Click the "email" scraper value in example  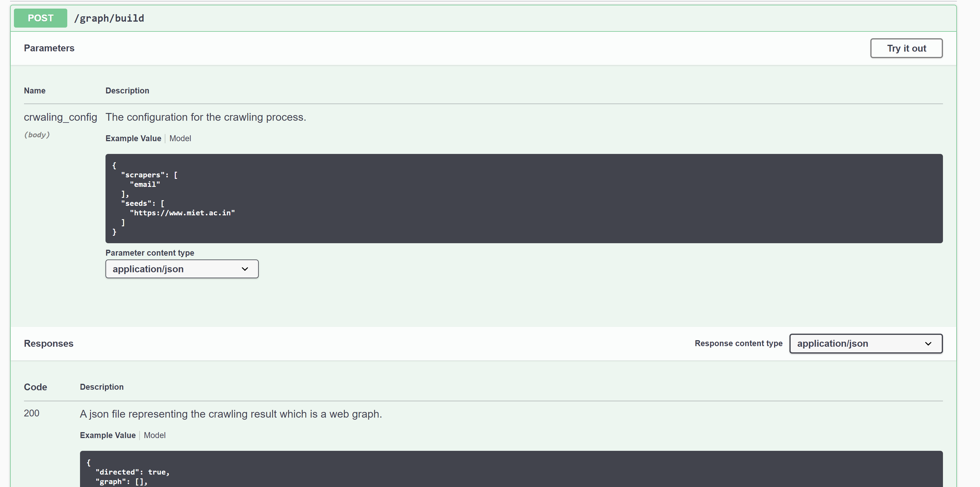click(x=145, y=185)
